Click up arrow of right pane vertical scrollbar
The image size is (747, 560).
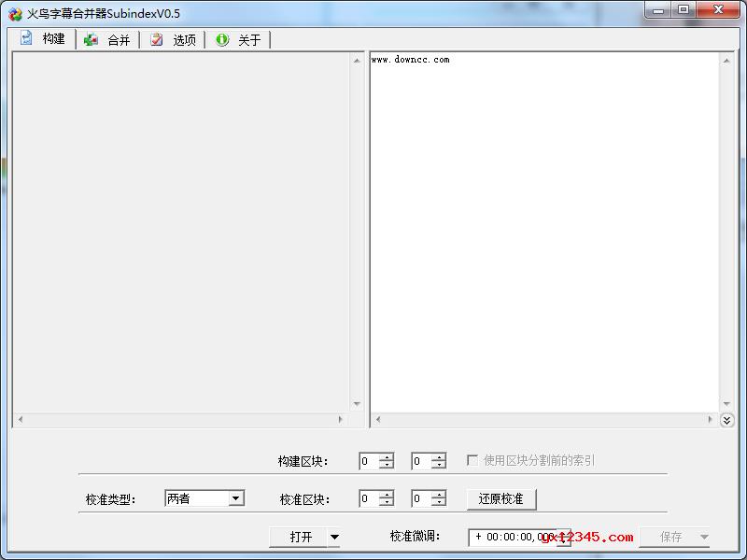[726, 61]
